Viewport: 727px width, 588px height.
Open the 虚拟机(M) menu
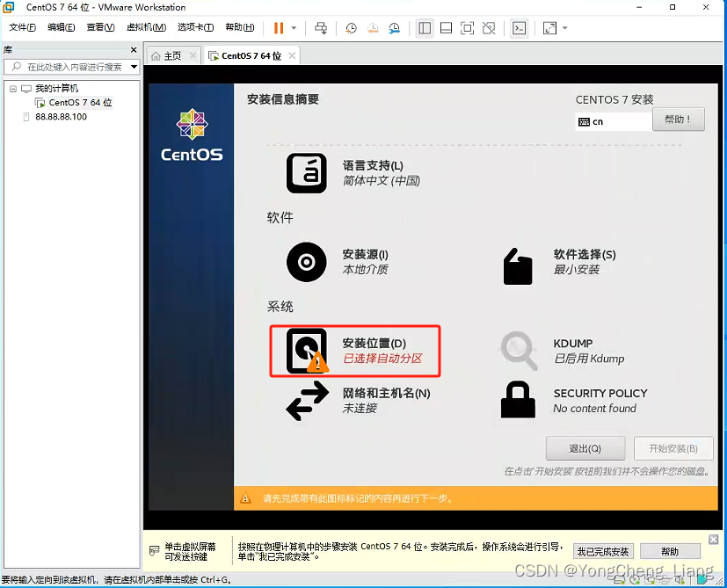tap(146, 27)
